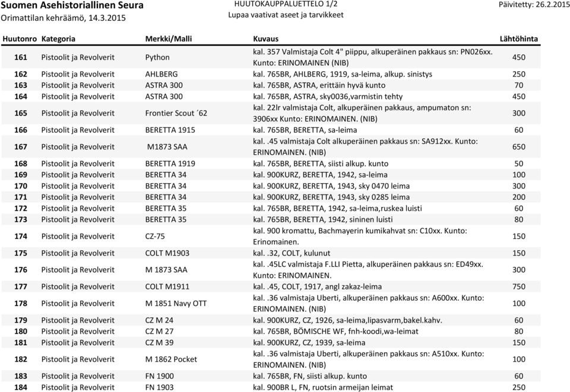Click the 'Huutonro' column header

click(x=20, y=39)
